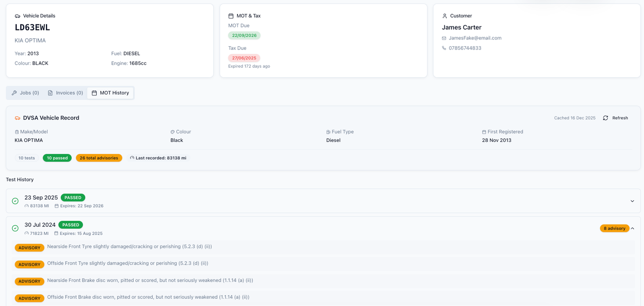The height and width of the screenshot is (306, 644).
Task: Click the orange car icon by DVSA Vehicle Record
Action: tap(17, 118)
